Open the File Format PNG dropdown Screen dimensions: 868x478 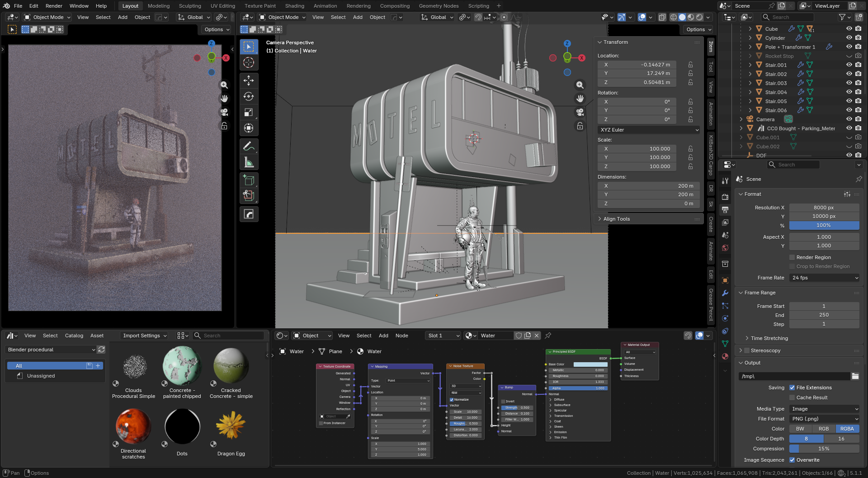824,419
